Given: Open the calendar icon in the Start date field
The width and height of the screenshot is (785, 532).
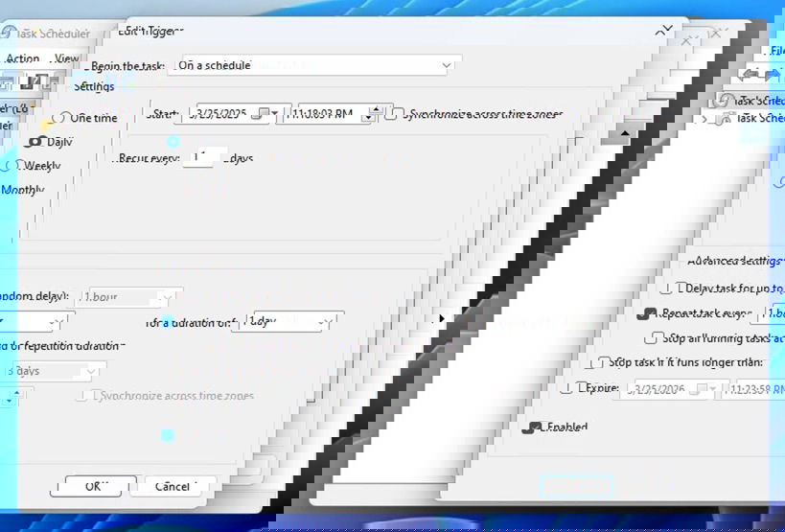Looking at the screenshot, I should (259, 114).
